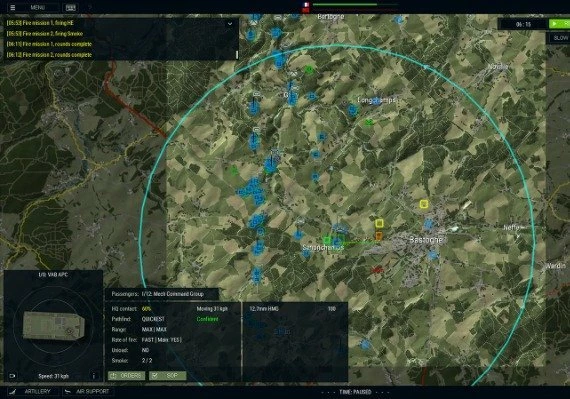Click the MENU label in top bar

tap(38, 7)
